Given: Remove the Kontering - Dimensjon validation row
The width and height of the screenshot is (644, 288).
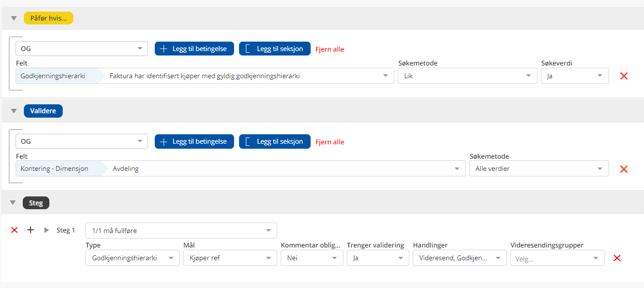Looking at the screenshot, I should pos(623,169).
